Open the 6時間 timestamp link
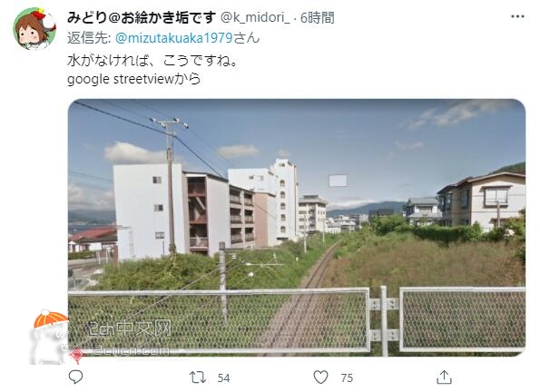540x392 pixels. [317, 17]
